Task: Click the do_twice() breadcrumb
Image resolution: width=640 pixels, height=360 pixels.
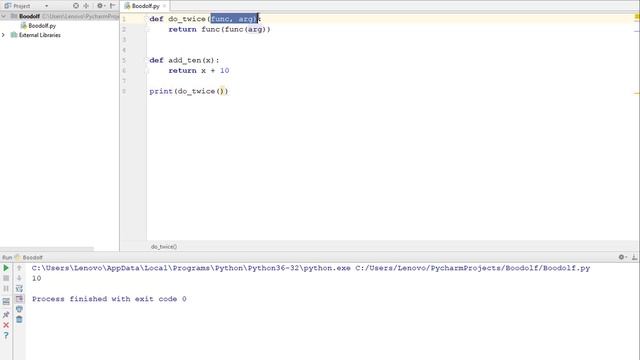Action: tap(164, 247)
